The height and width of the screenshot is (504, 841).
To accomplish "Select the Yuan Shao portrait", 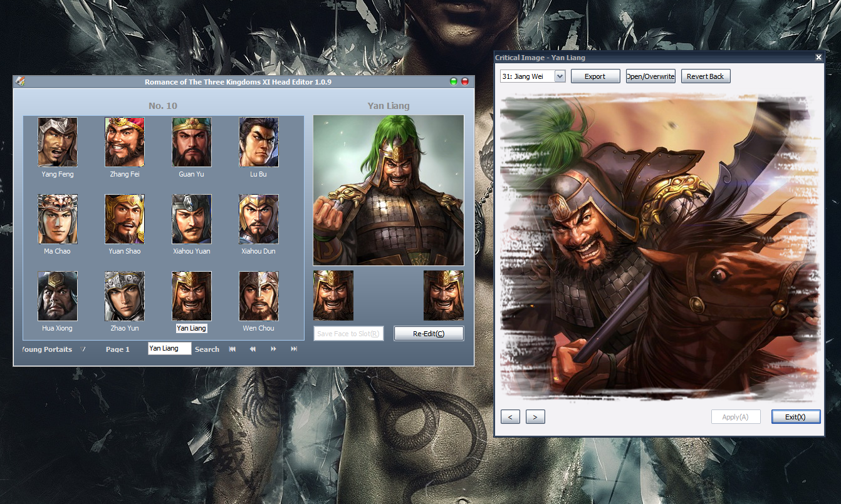I will tap(125, 219).
